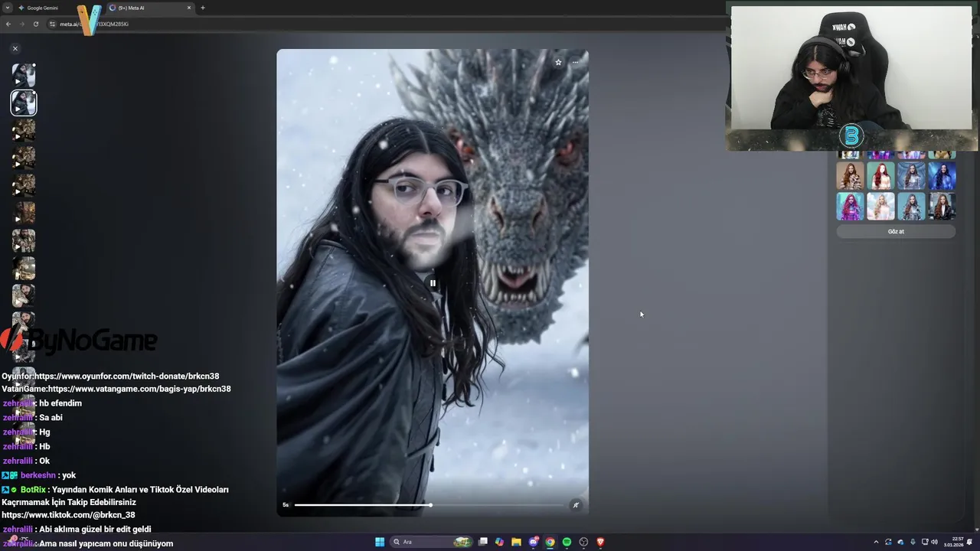Open the red-haired woman on teal thumbnail

(x=880, y=175)
